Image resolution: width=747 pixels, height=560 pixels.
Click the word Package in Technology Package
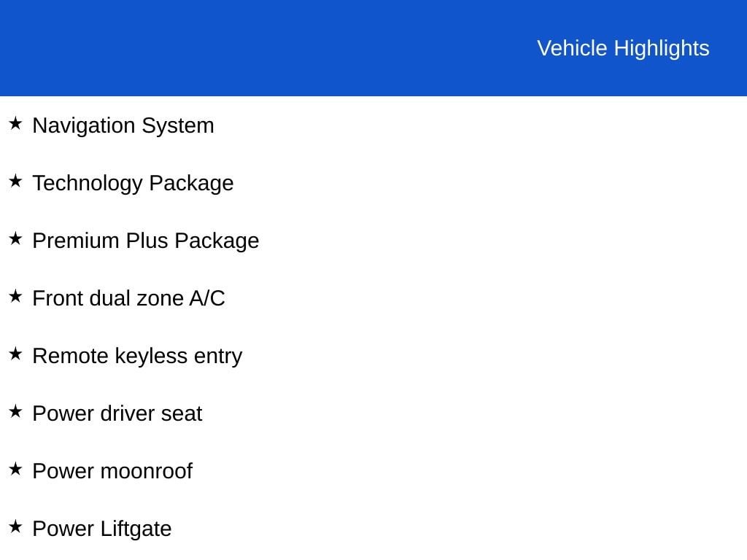pyautogui.click(x=192, y=184)
